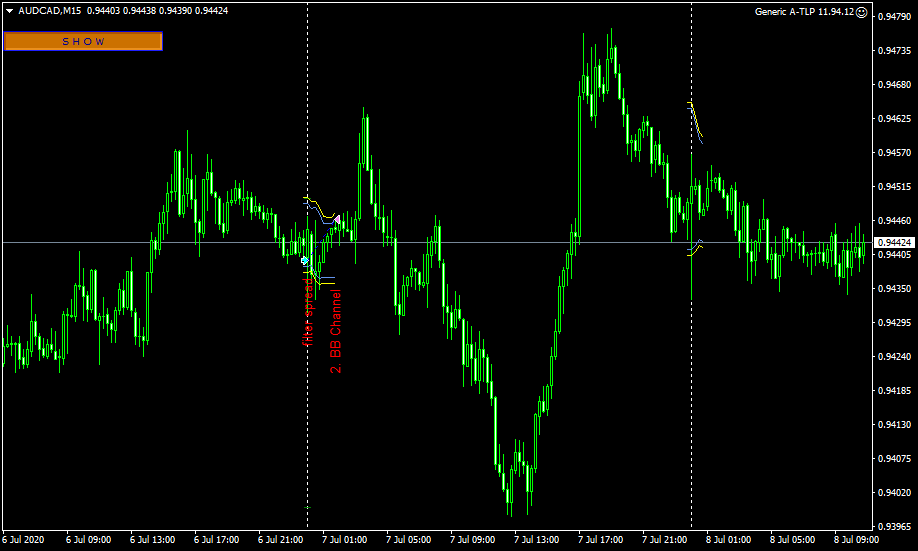918x551 pixels.
Task: Click the 0.94735 price axis label
Action: tap(895, 50)
